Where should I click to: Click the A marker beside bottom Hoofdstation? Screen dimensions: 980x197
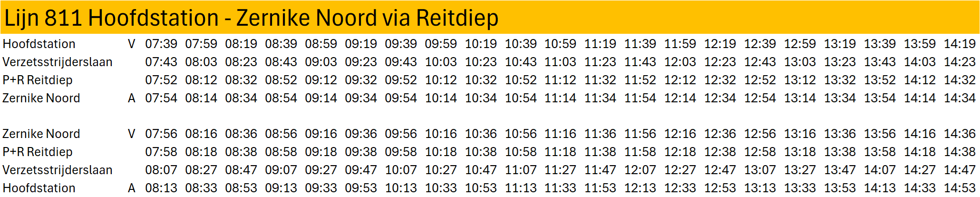[x=132, y=188]
